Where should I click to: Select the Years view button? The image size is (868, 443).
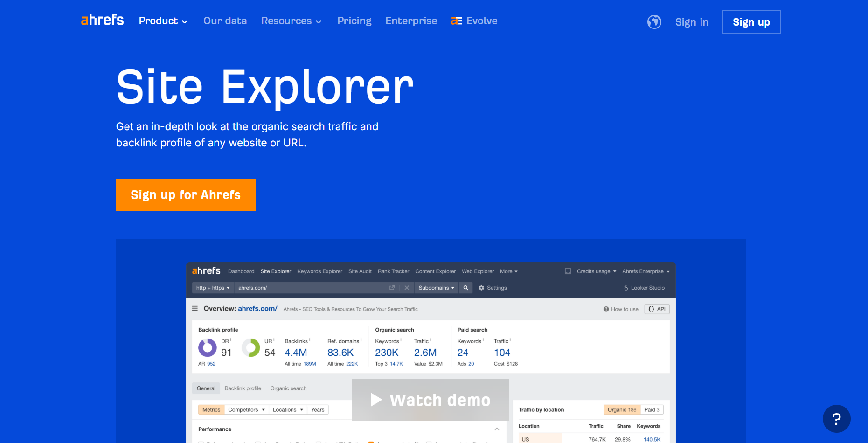(x=318, y=409)
